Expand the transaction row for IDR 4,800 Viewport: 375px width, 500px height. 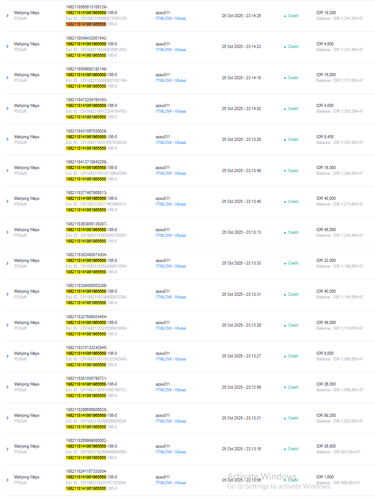[x=7, y=47]
